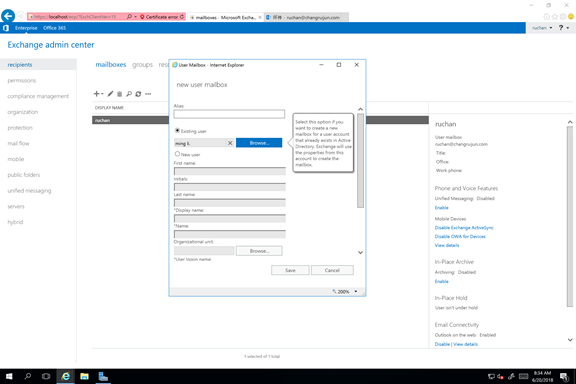Click the IE favorites star icon
576x384 pixels.
pyautogui.click(x=555, y=17)
